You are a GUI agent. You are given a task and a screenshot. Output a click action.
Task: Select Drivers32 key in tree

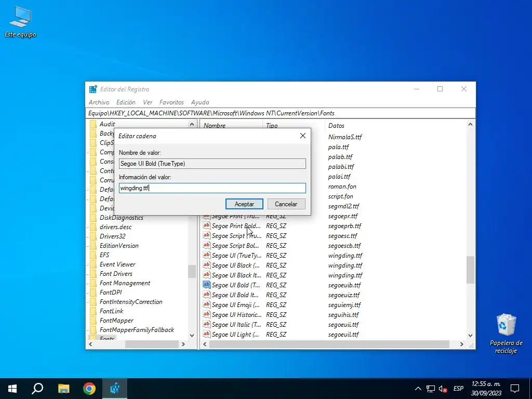point(112,236)
